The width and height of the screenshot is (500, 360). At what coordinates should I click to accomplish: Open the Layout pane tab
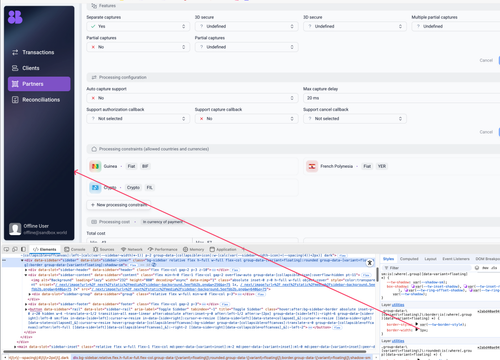tap(430, 259)
